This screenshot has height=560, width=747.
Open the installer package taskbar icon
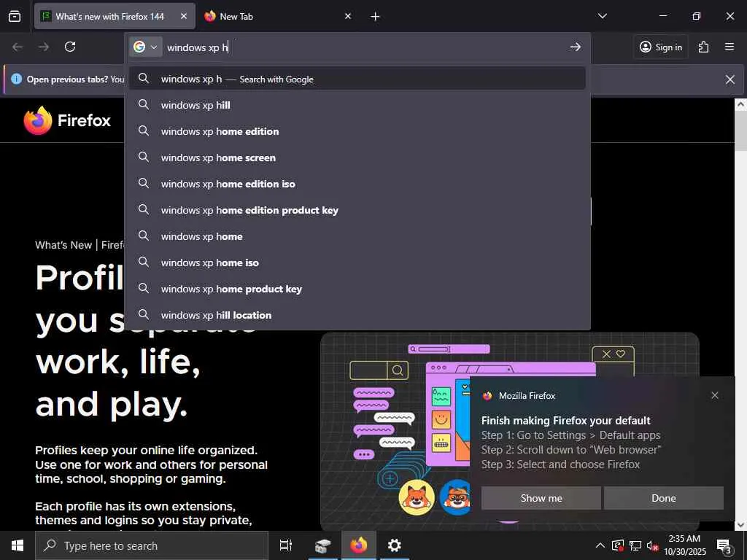[x=322, y=545]
